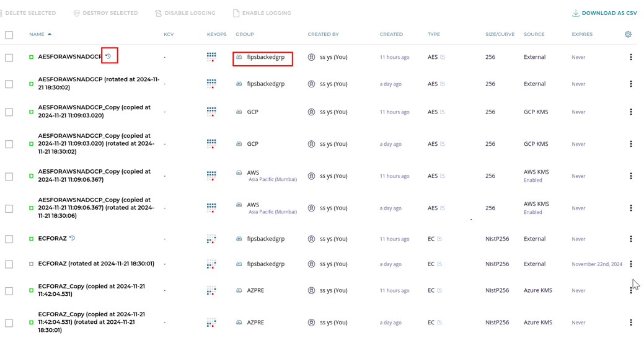Click rotation icon next to ECFORAZ key
The height and width of the screenshot is (343, 644).
pos(73,238)
